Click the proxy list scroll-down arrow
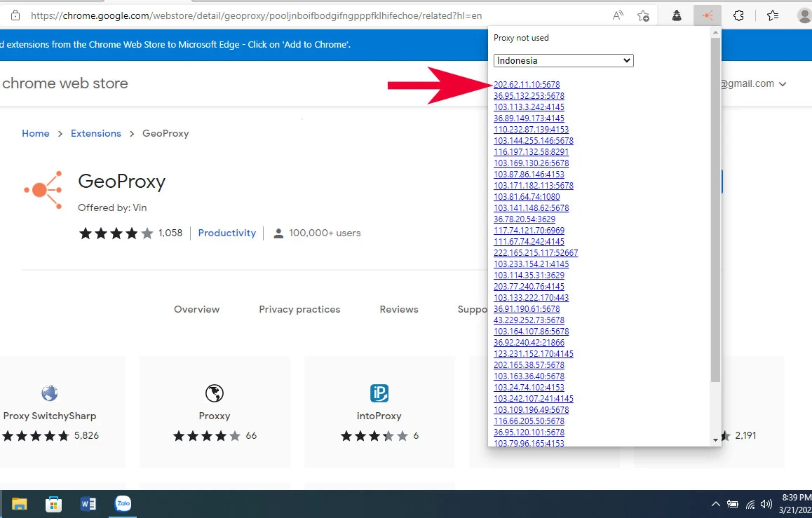The height and width of the screenshot is (518, 812). click(x=715, y=439)
